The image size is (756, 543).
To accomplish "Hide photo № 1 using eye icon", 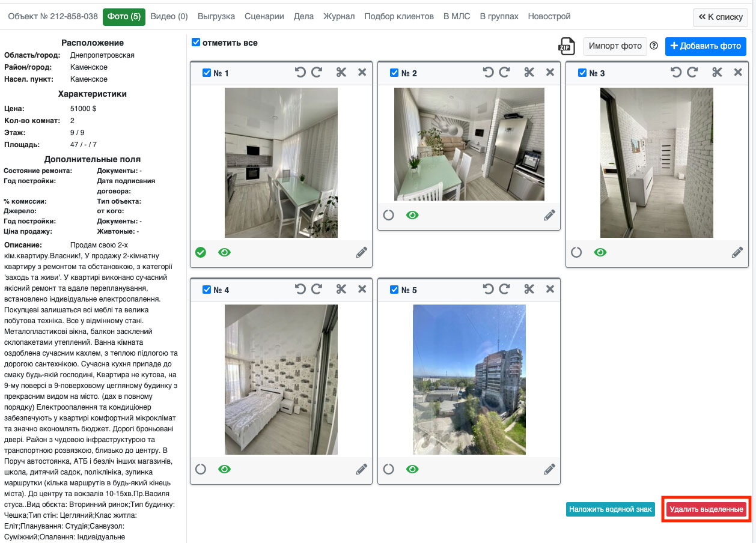I will tap(224, 252).
